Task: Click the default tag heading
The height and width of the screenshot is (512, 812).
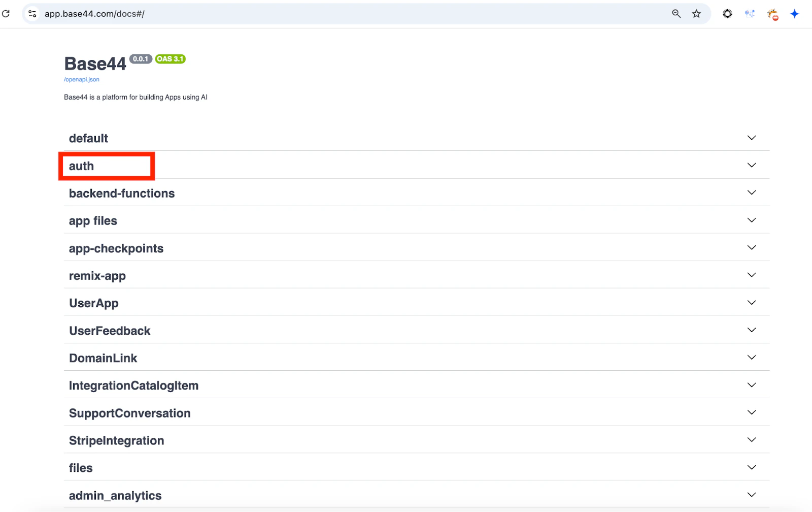Action: tap(88, 138)
